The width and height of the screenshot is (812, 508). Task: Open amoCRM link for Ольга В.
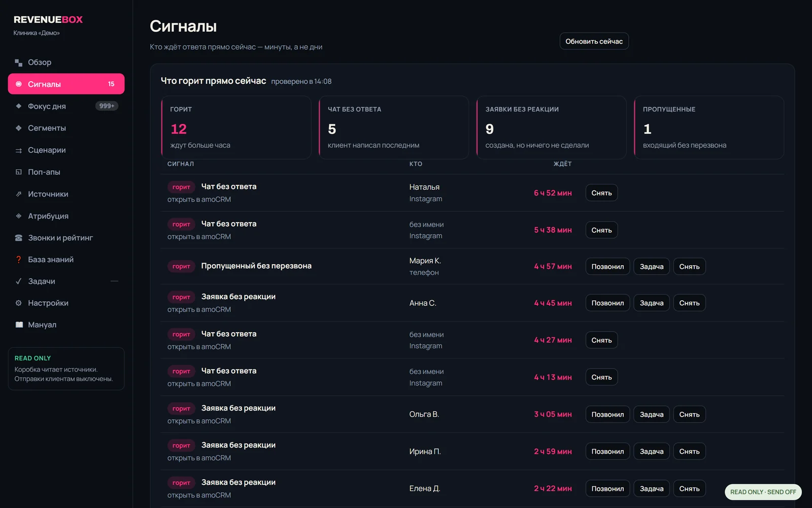pyautogui.click(x=199, y=421)
